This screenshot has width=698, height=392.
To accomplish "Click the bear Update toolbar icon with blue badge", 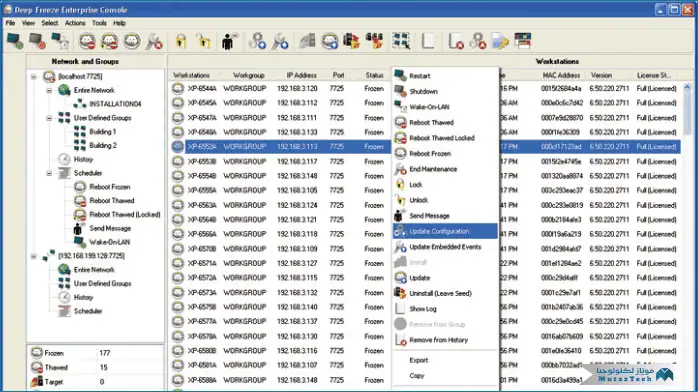I will [x=330, y=41].
